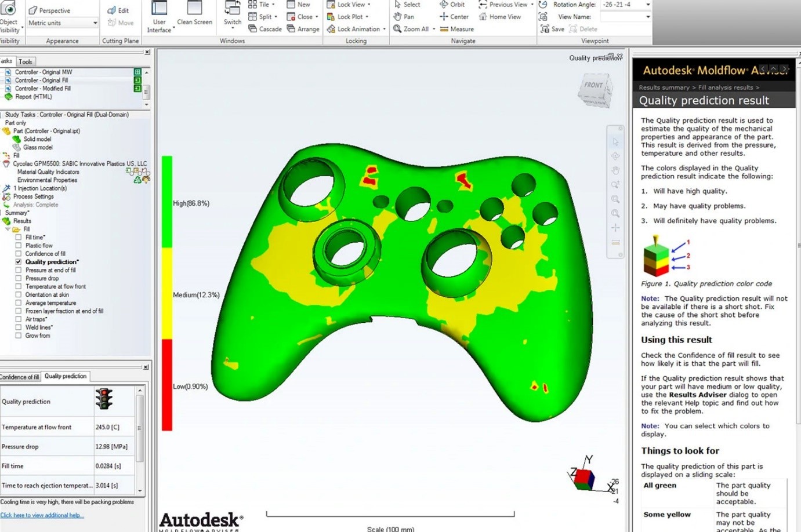The height and width of the screenshot is (532, 801).
Task: Select Controller - Modified Fill study
Action: [43, 89]
